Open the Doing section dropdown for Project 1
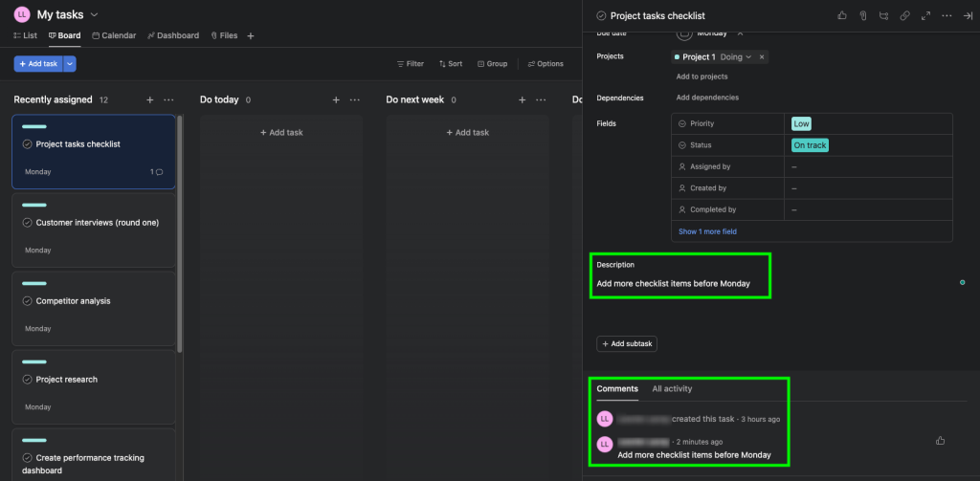Screen dimensions: 980x481 (x=736, y=56)
